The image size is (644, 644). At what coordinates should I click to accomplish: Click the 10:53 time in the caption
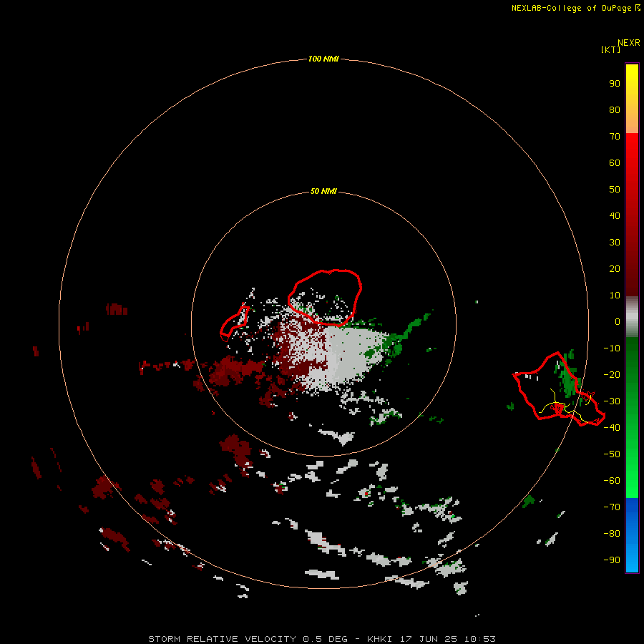tap(479, 639)
